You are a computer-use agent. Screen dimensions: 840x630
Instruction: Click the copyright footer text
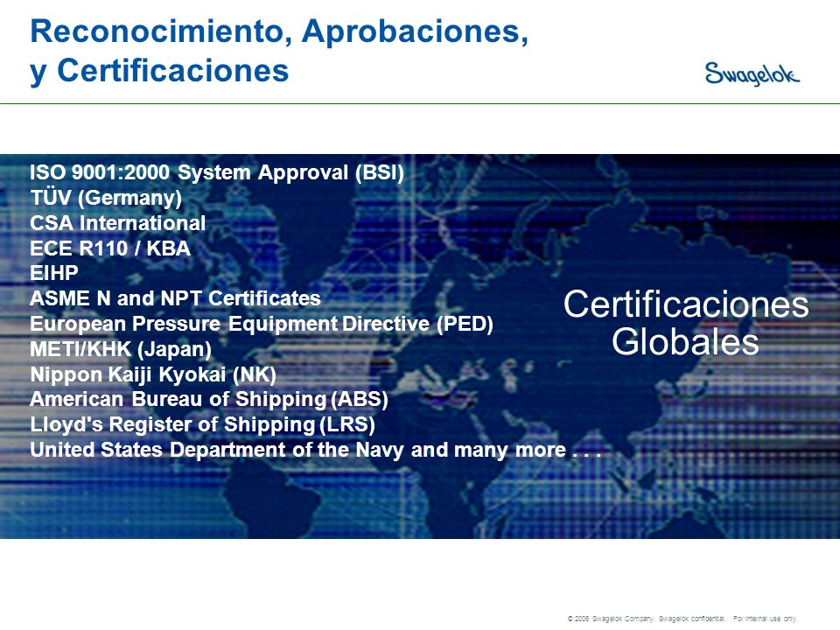point(682,619)
